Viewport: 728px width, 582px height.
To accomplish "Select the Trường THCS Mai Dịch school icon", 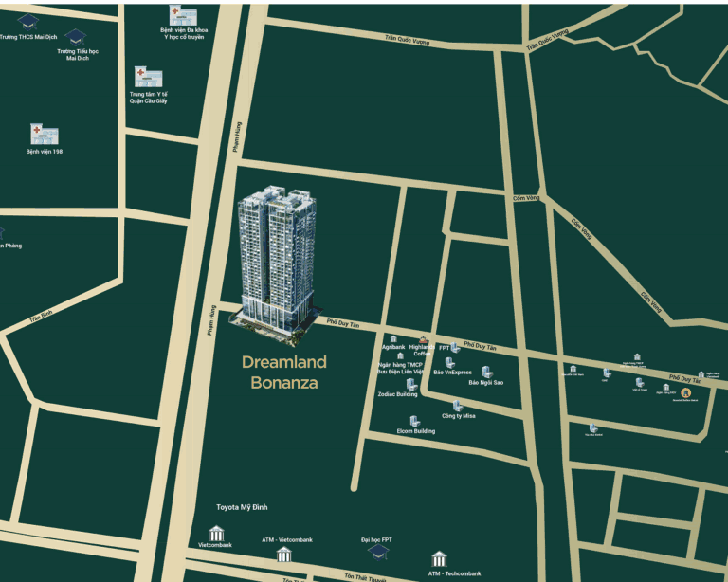I will coord(28,21).
